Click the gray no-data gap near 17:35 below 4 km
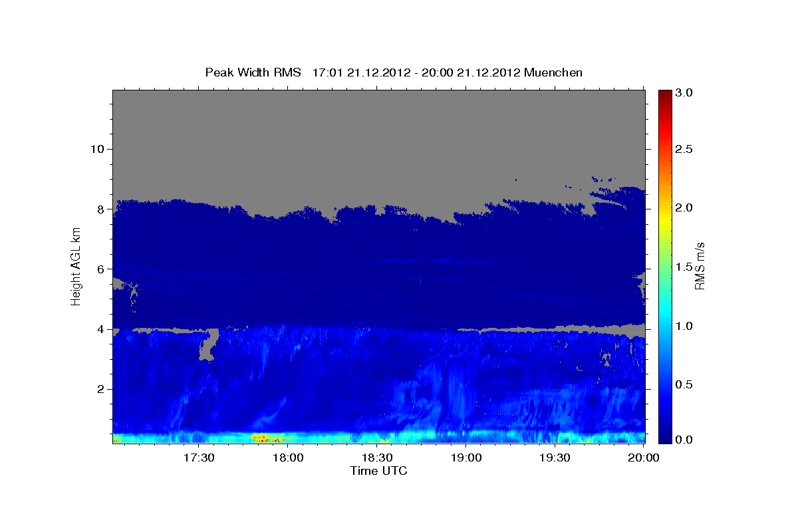The height and width of the screenshot is (532, 798). click(209, 346)
